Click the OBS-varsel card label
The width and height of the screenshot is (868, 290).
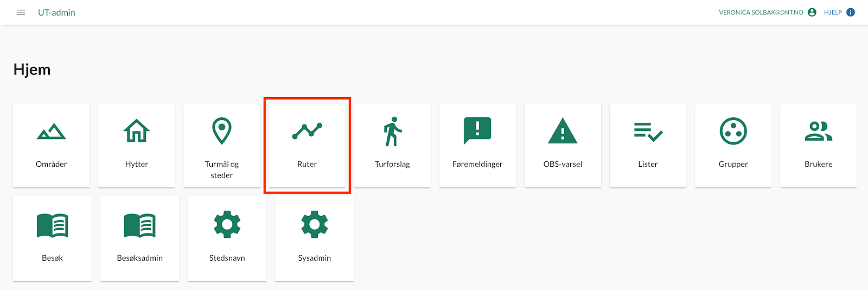(563, 164)
